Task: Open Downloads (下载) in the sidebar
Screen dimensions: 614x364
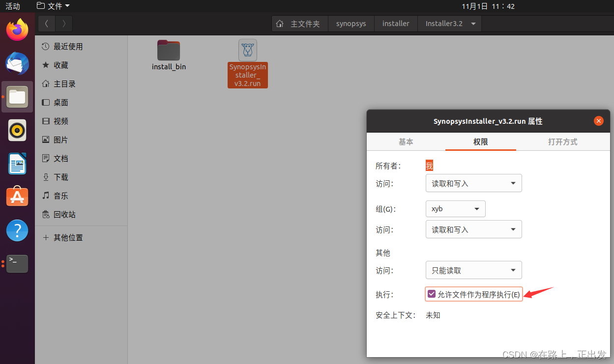Action: click(81, 177)
